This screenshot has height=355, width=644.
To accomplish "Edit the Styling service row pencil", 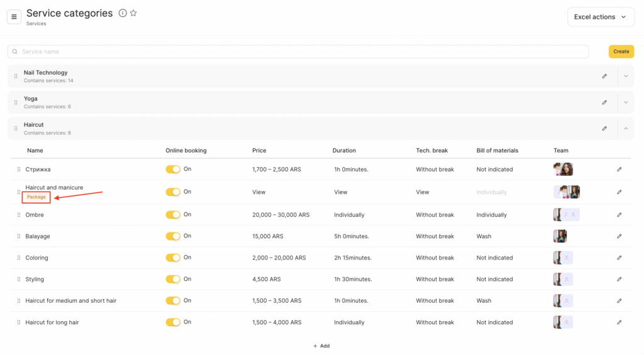I will [x=619, y=279].
